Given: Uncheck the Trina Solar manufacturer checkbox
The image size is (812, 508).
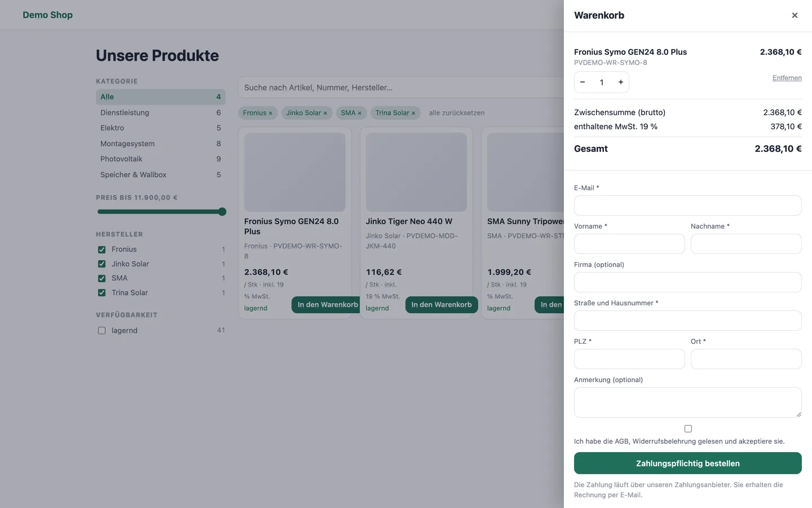Looking at the screenshot, I should pos(101,293).
